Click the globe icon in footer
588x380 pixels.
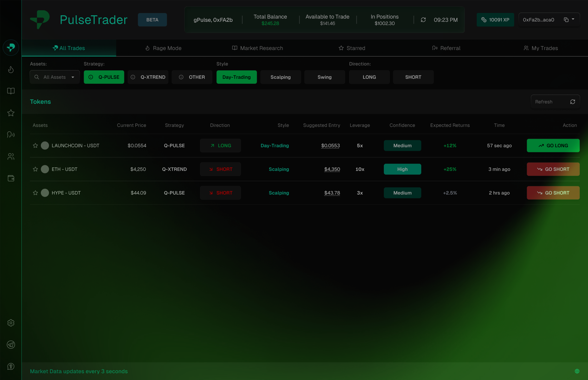click(x=577, y=371)
